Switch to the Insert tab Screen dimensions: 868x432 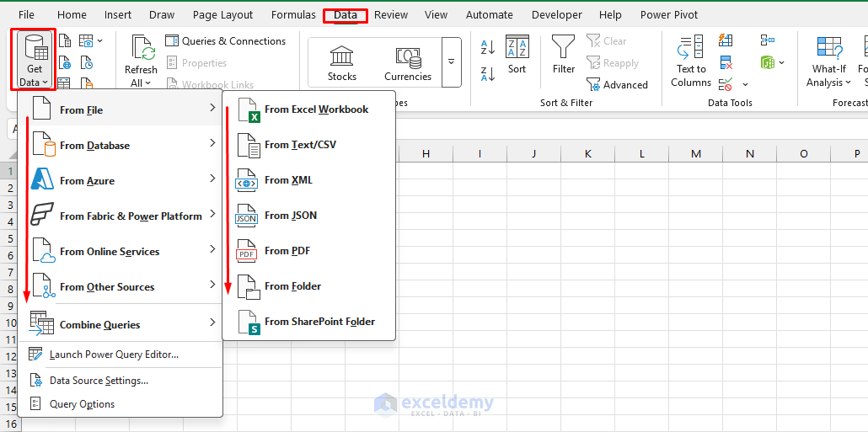click(x=118, y=15)
